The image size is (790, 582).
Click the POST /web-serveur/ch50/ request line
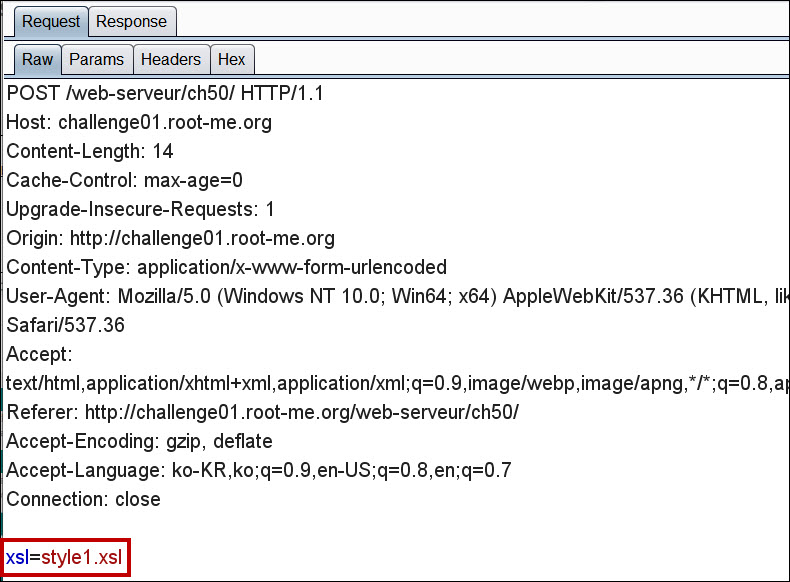(165, 94)
